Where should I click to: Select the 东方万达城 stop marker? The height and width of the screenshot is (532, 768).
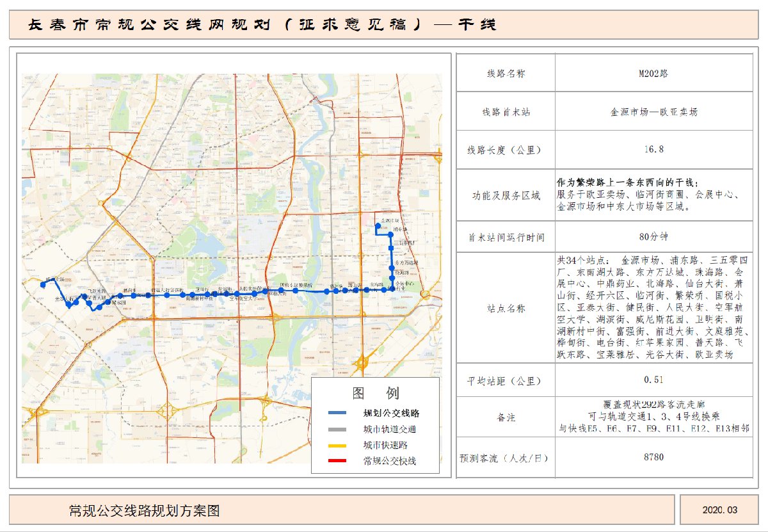pos(392,266)
